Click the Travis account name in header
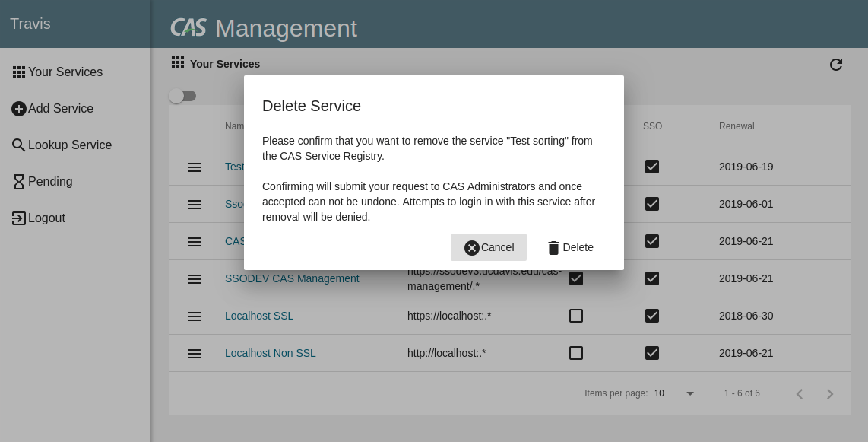This screenshot has height=442, width=868. 30,24
